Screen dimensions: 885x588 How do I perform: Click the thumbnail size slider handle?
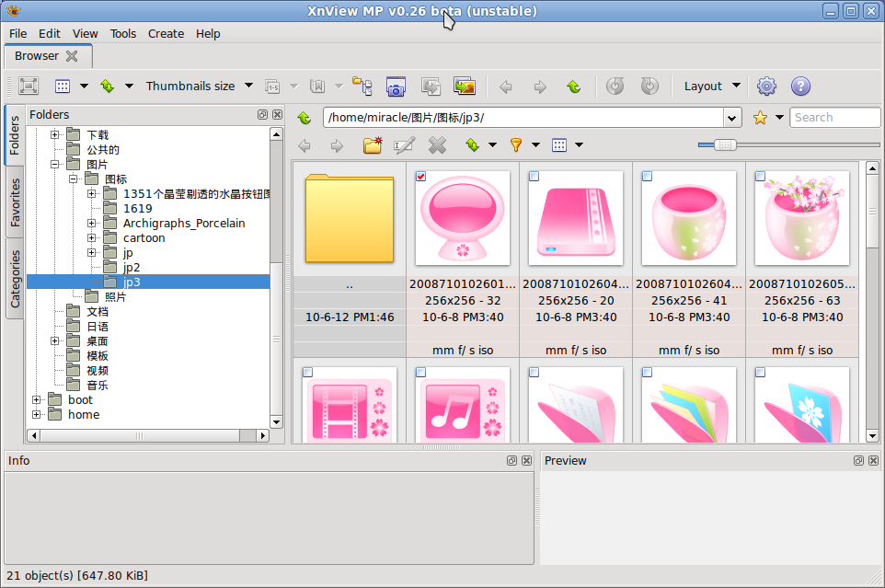coord(725,145)
